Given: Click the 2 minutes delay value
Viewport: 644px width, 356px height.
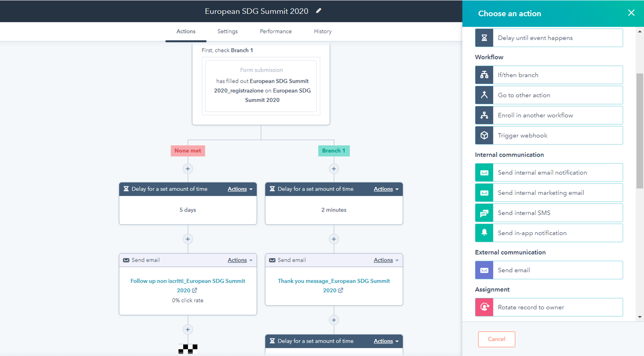Looking at the screenshot, I should tap(334, 210).
